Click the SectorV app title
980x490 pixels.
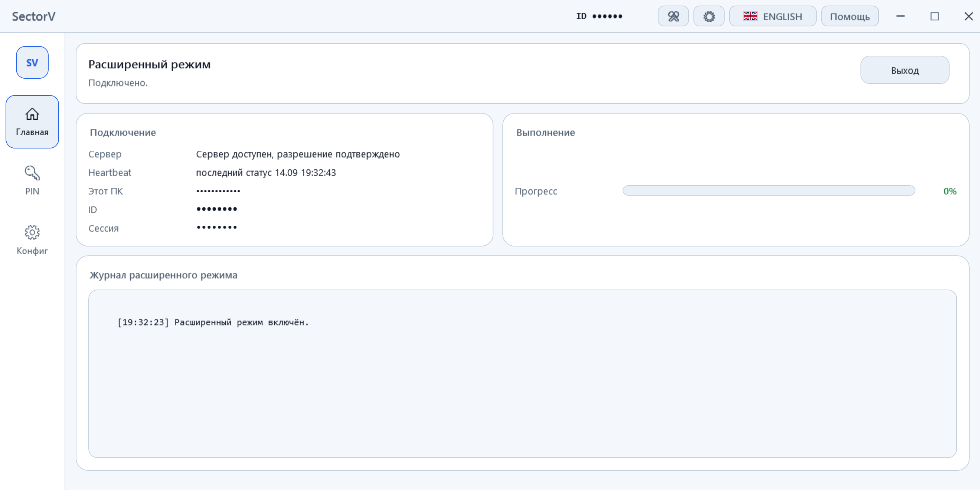[33, 16]
